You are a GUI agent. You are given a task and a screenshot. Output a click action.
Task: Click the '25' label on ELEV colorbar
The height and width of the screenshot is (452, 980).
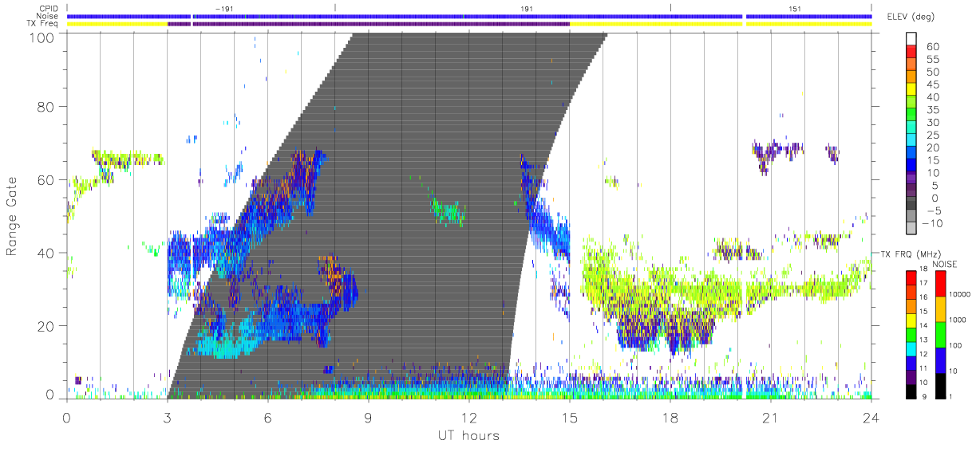(x=932, y=136)
